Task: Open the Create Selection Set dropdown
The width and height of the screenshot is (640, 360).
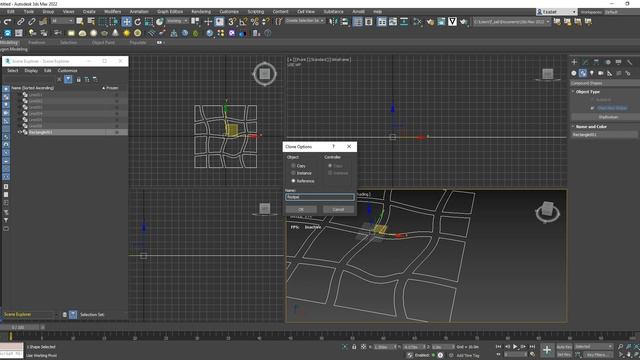Action: [304, 20]
